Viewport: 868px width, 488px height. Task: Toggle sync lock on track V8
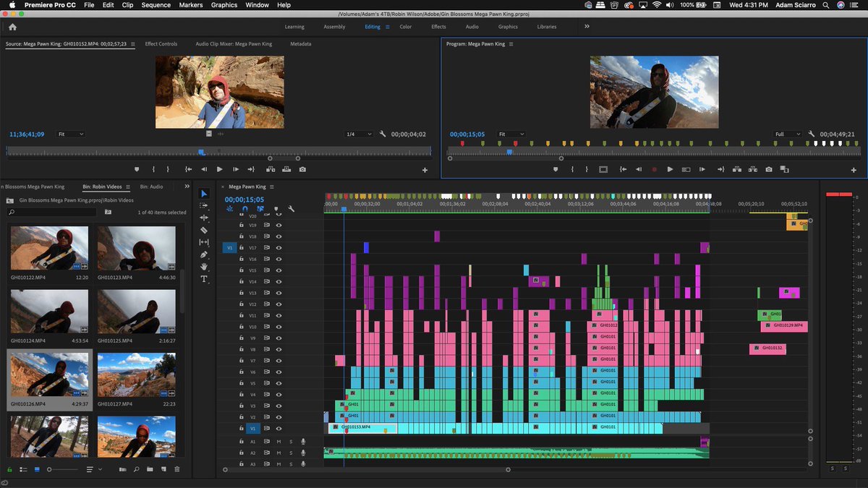(x=267, y=349)
